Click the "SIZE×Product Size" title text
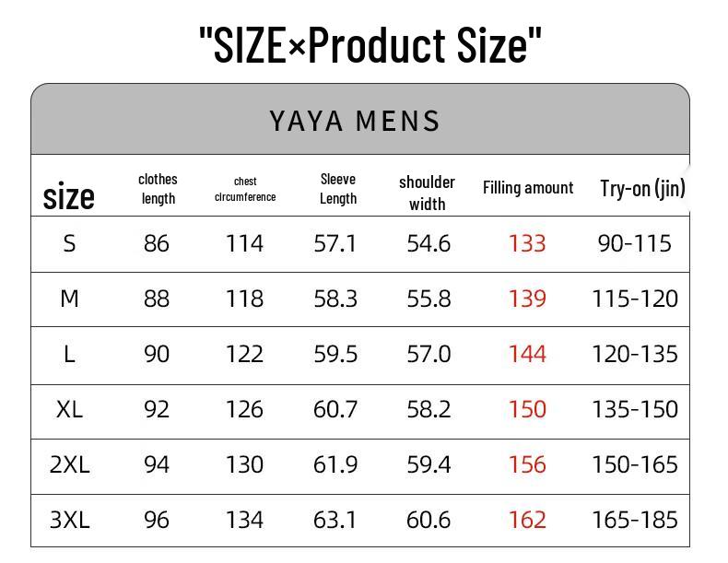Screen dimensions: 728x563 (370, 45)
